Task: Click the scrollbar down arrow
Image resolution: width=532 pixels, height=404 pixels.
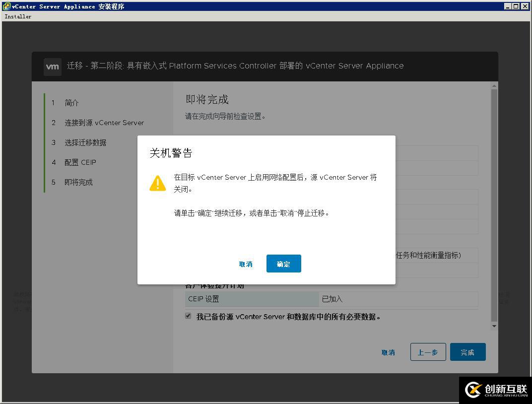Action: [x=494, y=326]
